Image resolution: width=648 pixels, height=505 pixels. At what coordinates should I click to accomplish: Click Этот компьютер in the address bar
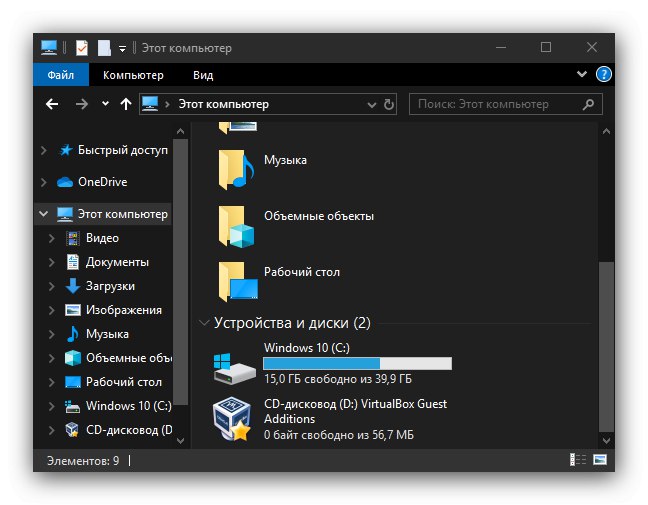[224, 104]
